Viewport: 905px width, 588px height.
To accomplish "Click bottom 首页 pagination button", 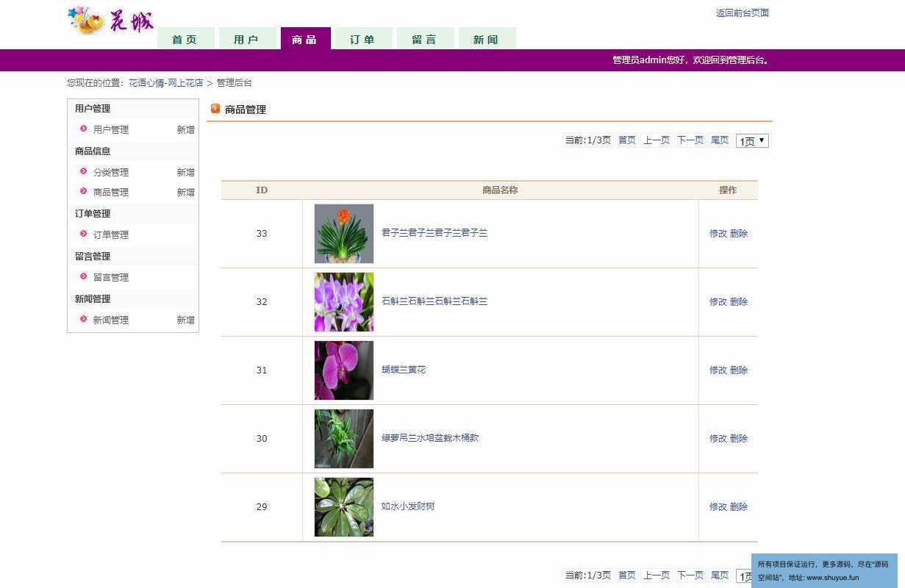I will point(627,575).
